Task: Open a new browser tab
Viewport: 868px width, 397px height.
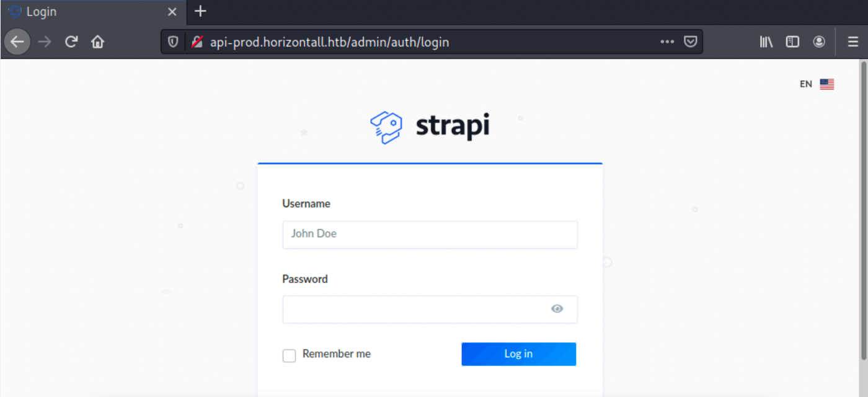Action: [200, 11]
